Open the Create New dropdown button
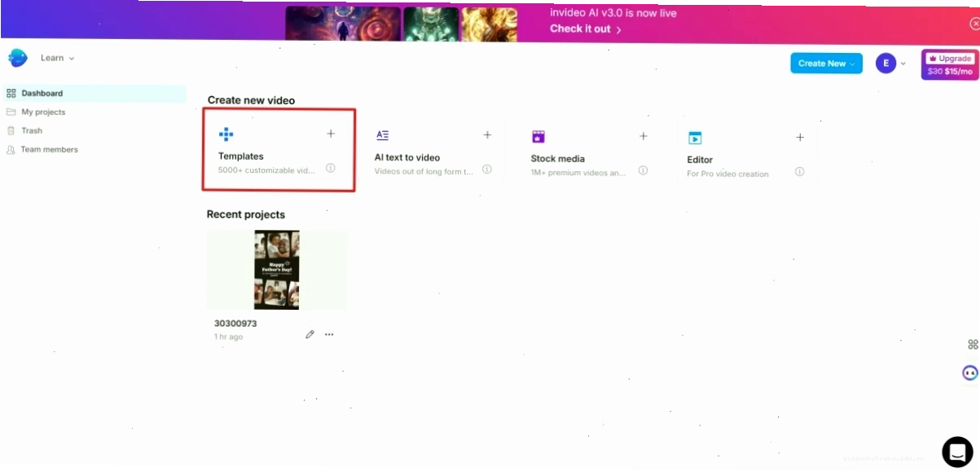 click(x=826, y=63)
